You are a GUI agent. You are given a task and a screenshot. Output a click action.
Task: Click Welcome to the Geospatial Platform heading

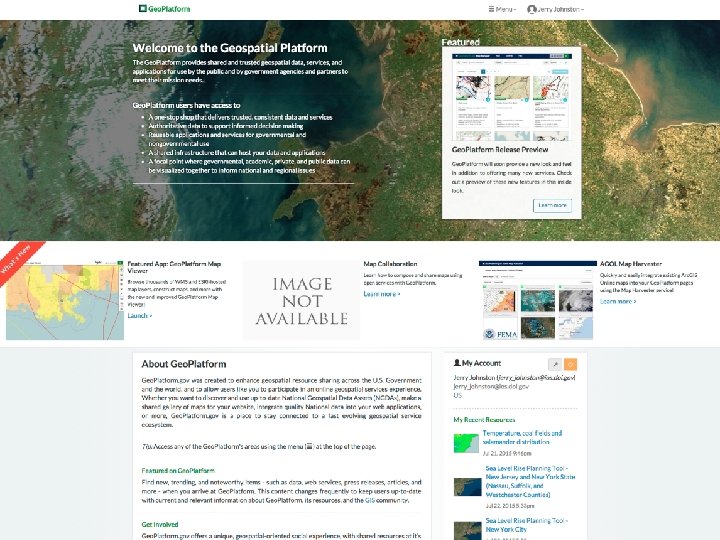tap(230, 48)
